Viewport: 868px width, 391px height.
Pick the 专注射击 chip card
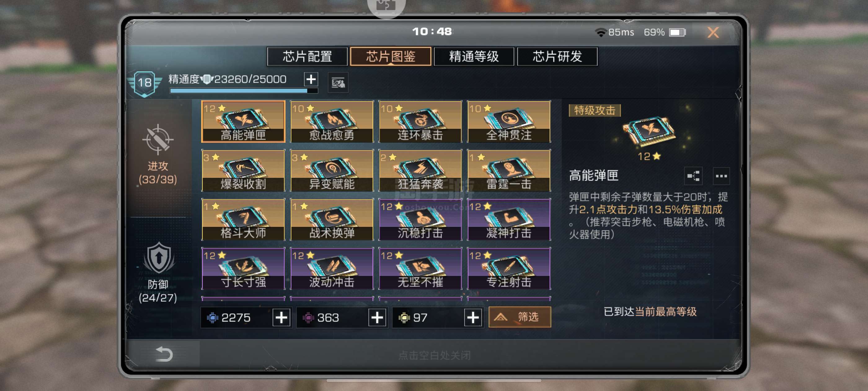click(509, 268)
